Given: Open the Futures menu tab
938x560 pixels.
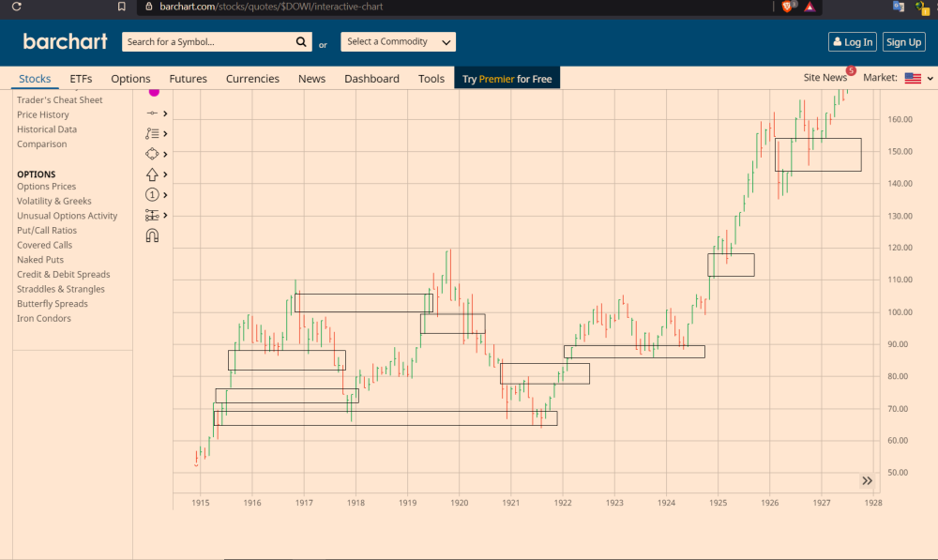Looking at the screenshot, I should pyautogui.click(x=188, y=79).
